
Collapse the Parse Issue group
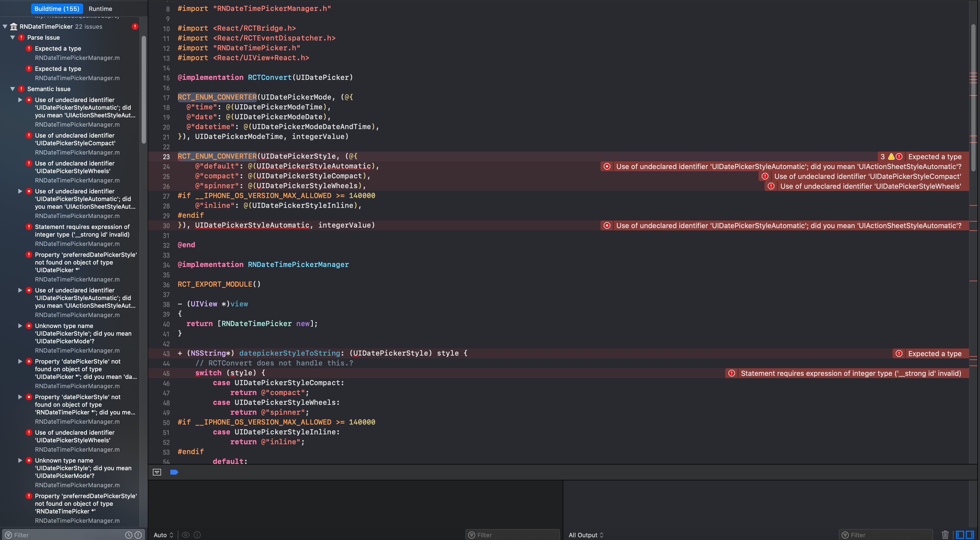(13, 38)
